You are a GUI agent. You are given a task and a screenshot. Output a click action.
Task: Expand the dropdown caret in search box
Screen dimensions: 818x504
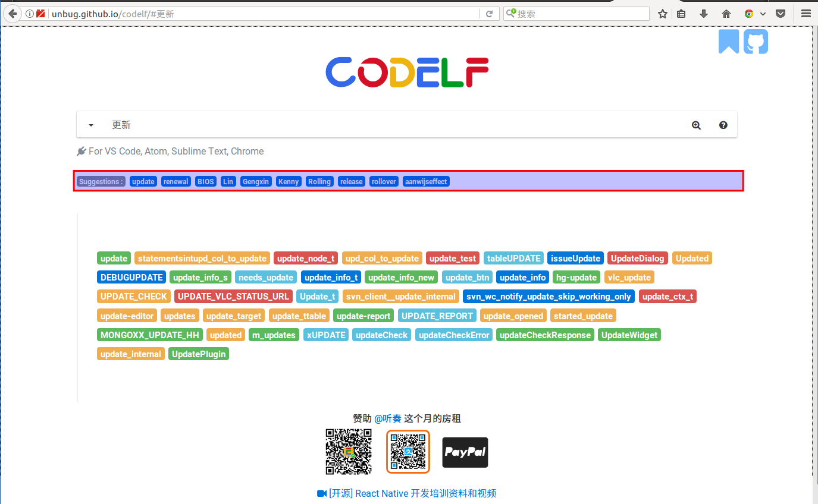tap(91, 125)
